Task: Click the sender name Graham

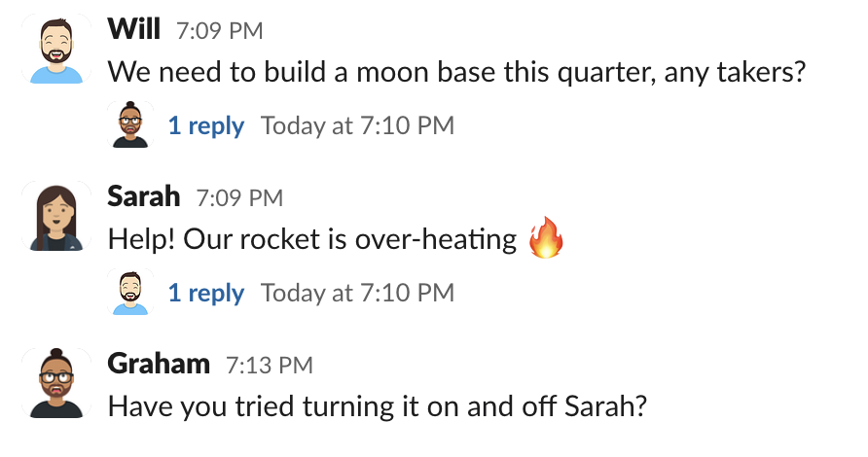Action: [159, 364]
